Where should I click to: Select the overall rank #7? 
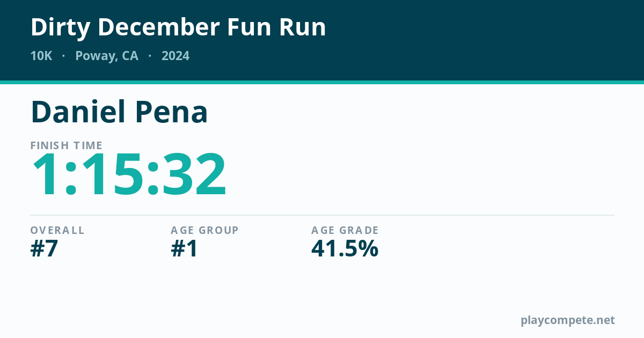coord(44,249)
